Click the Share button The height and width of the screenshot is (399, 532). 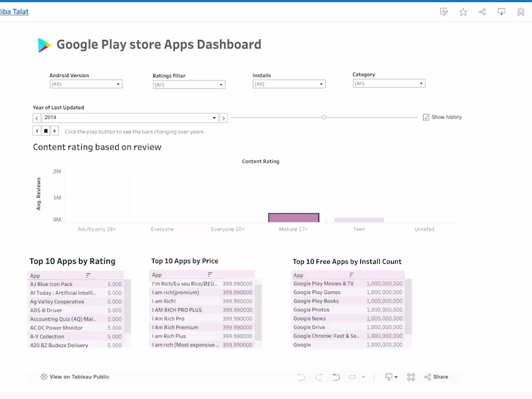click(436, 377)
